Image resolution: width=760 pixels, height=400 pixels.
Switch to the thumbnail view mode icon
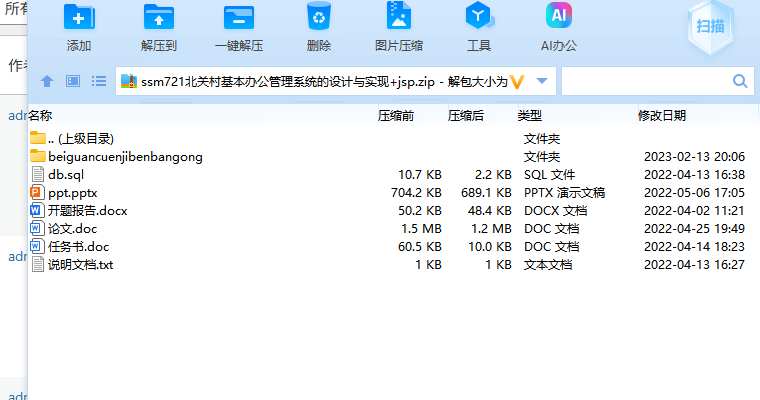pyautogui.click(x=73, y=81)
